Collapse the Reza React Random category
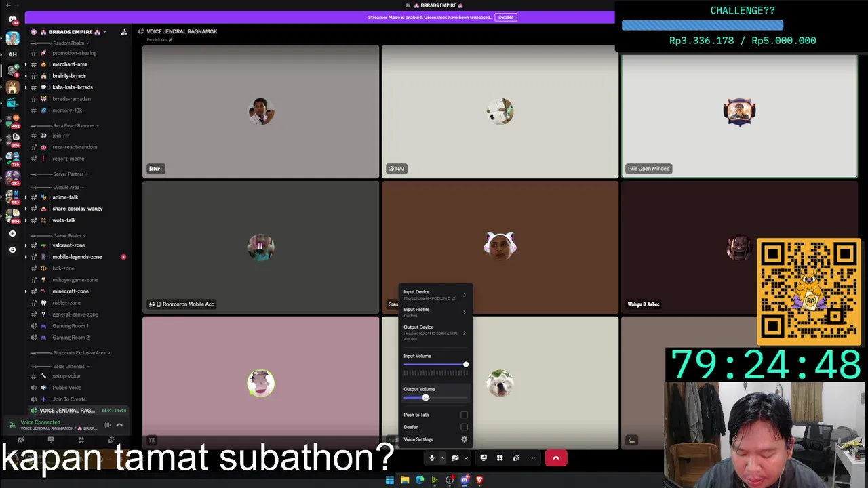868x488 pixels. pos(73,125)
